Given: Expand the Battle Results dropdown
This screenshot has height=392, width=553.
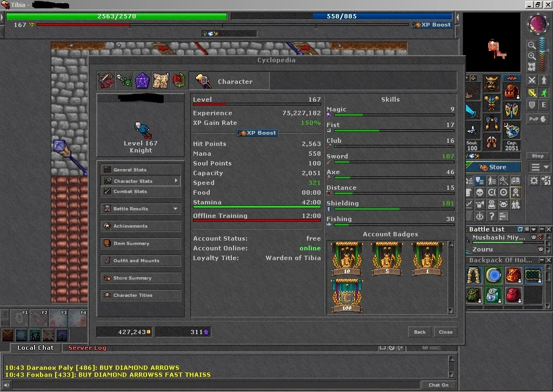Looking at the screenshot, I should (175, 209).
